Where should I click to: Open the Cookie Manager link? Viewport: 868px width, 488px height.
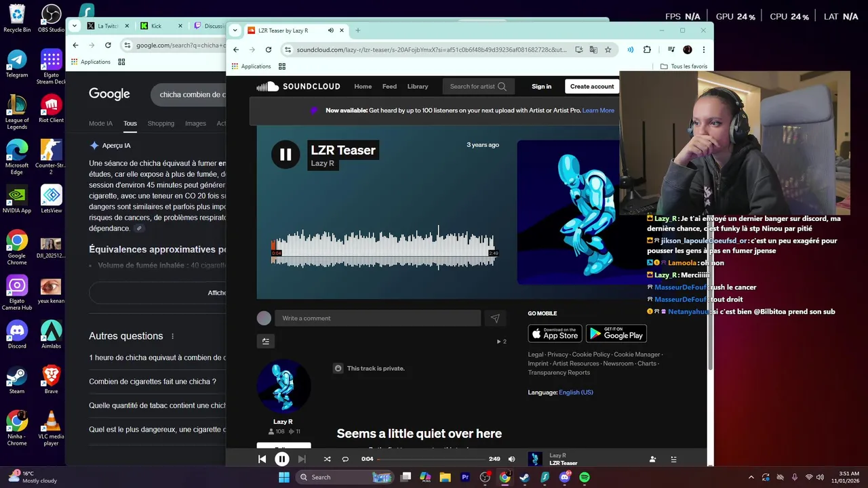[637, 354]
